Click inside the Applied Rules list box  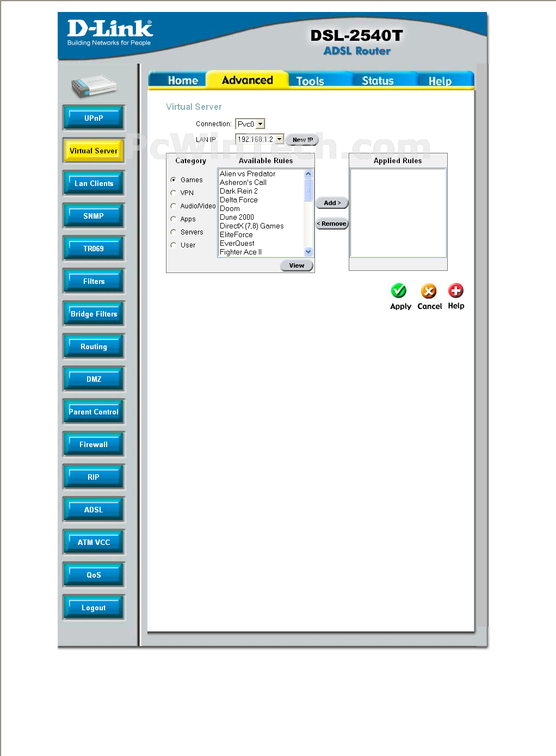(398, 213)
